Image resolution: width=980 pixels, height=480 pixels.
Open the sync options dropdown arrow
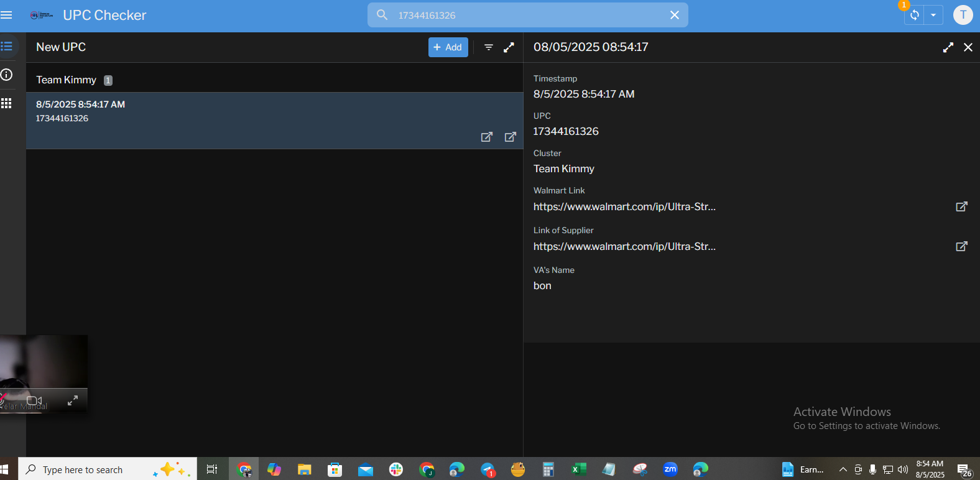pos(933,15)
